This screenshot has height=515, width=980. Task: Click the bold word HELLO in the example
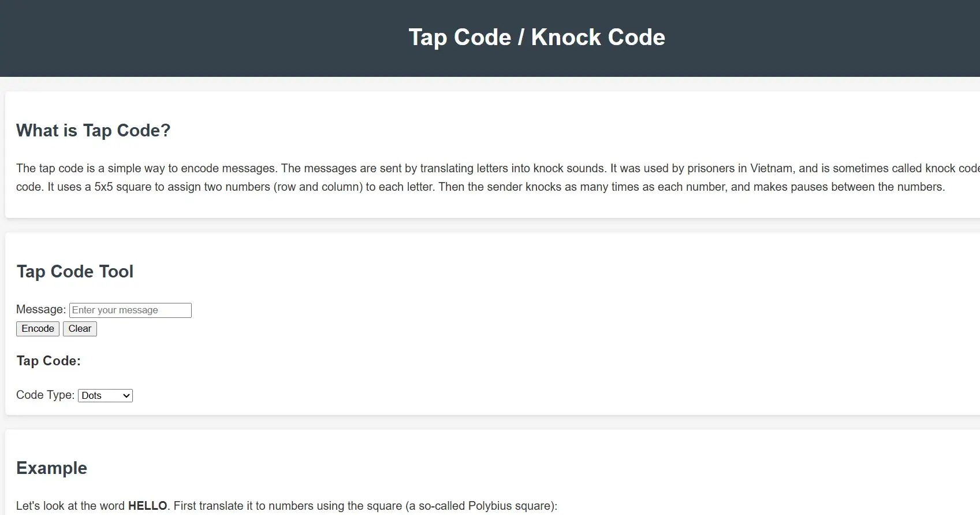(147, 505)
